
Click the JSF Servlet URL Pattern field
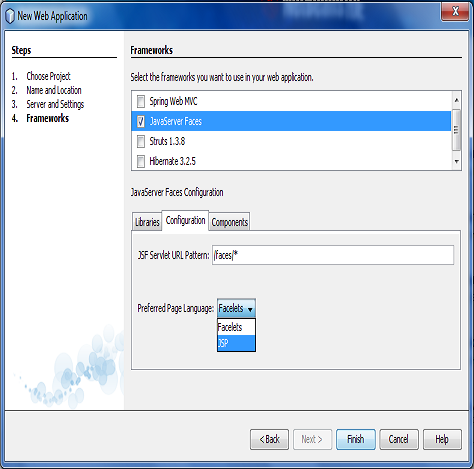point(333,255)
